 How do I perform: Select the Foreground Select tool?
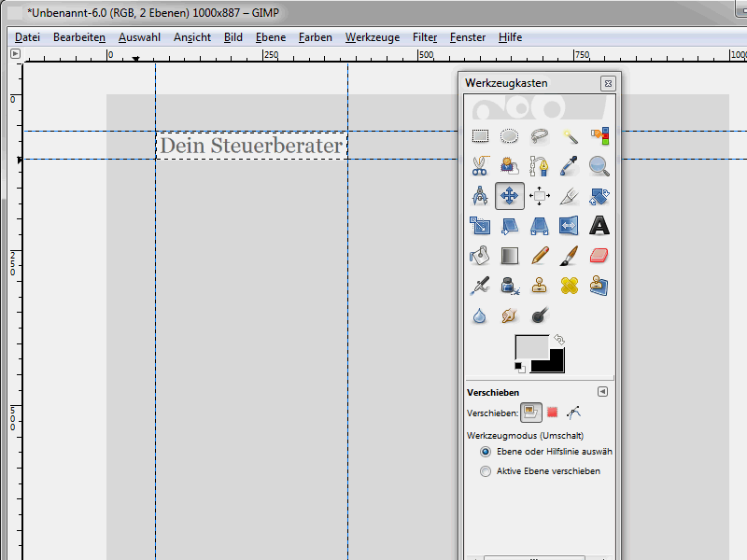coord(509,166)
